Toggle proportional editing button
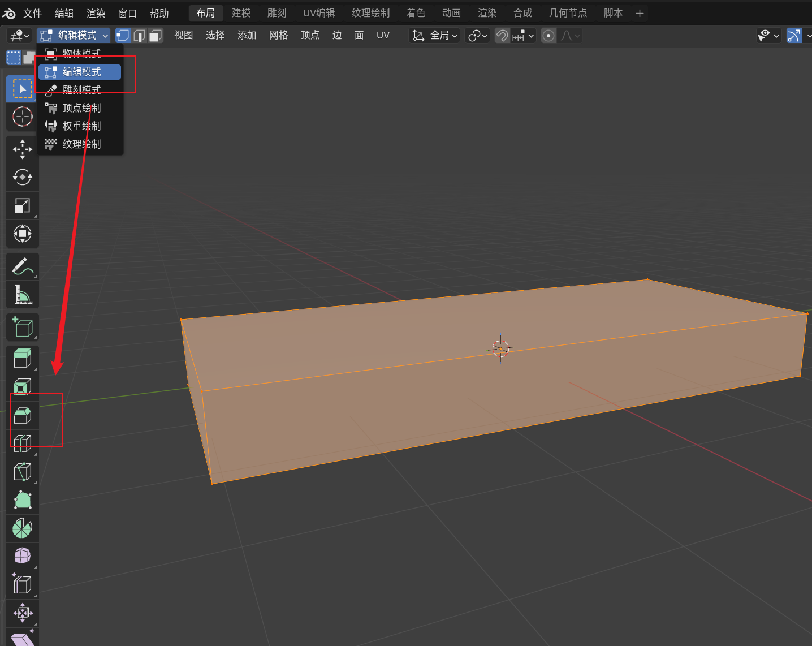This screenshot has width=812, height=646. [548, 36]
